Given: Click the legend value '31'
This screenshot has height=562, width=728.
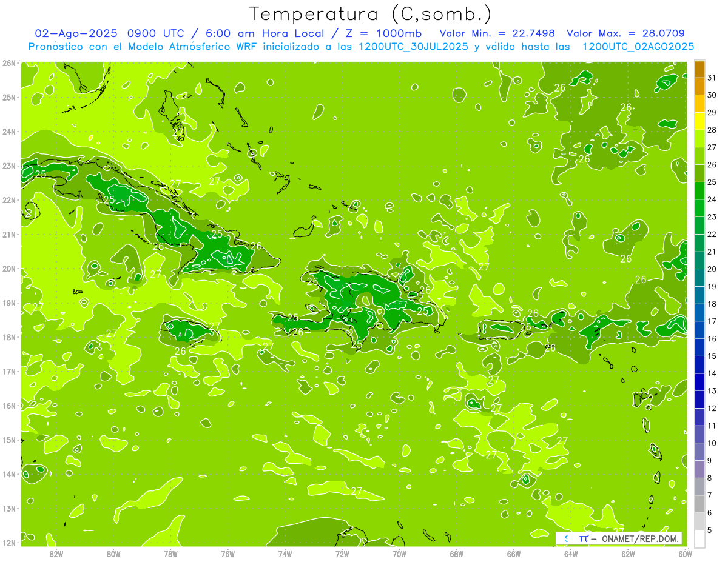Looking at the screenshot, I should pyautogui.click(x=712, y=78).
